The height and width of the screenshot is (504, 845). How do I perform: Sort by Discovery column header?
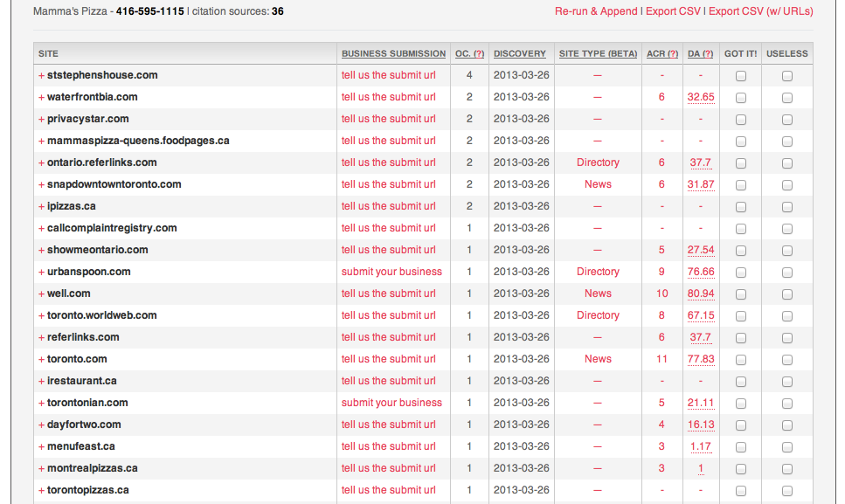pyautogui.click(x=519, y=53)
